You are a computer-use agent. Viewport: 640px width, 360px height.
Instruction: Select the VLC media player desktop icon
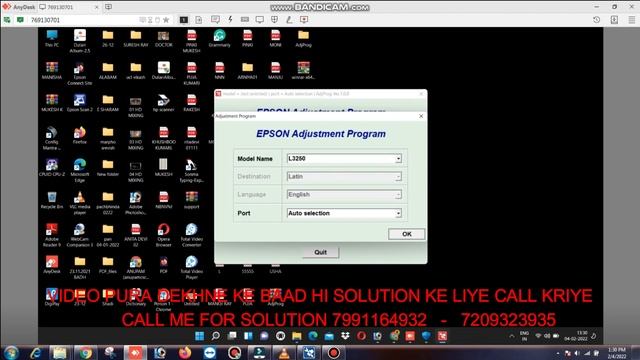(x=80, y=203)
